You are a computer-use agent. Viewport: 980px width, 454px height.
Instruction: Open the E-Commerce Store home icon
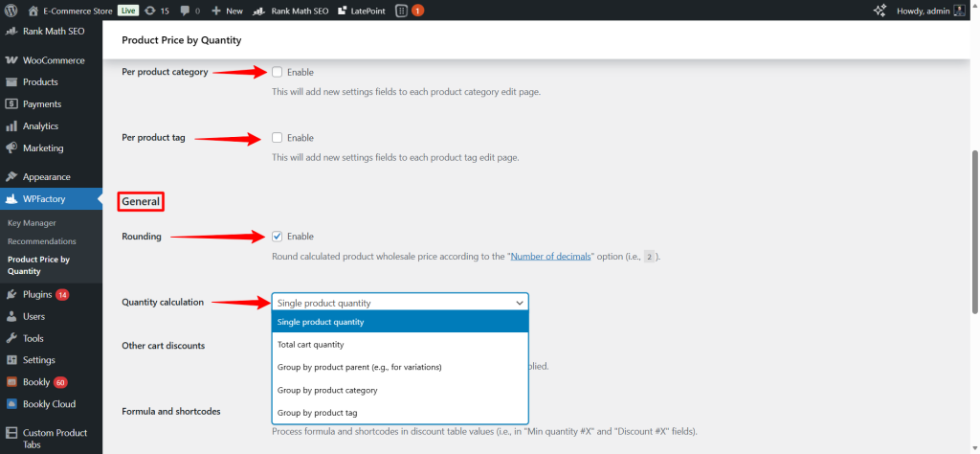[33, 10]
